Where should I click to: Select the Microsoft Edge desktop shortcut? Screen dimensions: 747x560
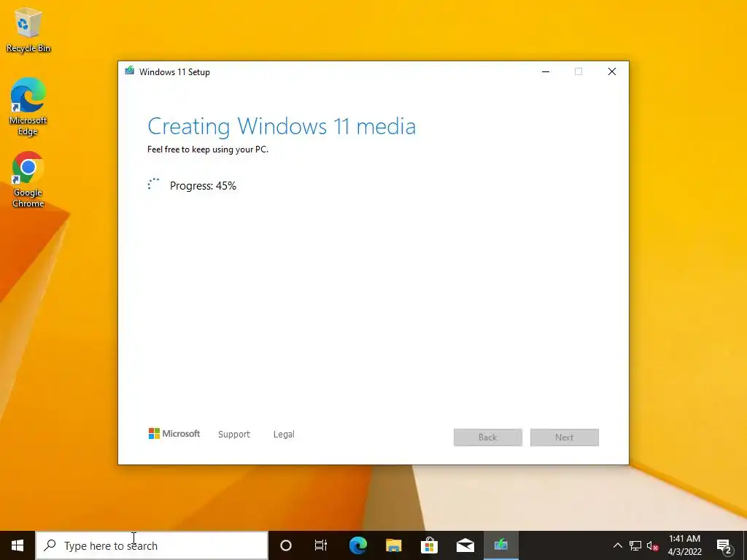tap(28, 106)
